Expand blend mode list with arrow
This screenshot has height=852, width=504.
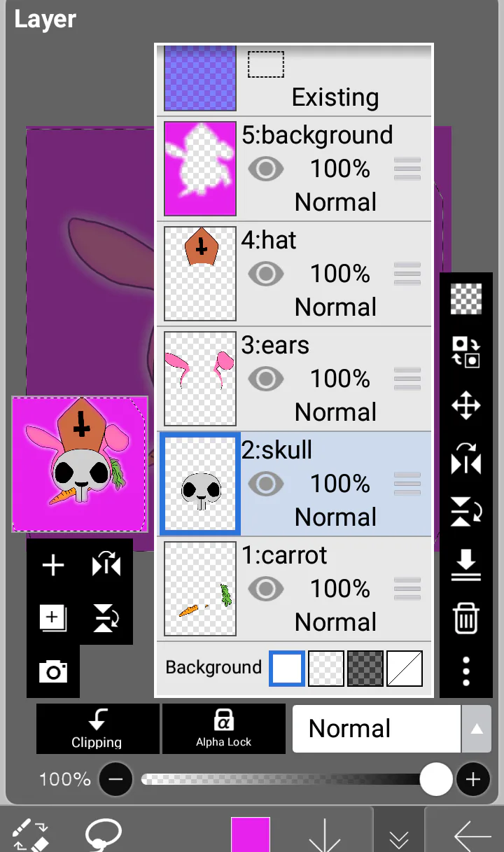[x=477, y=729]
